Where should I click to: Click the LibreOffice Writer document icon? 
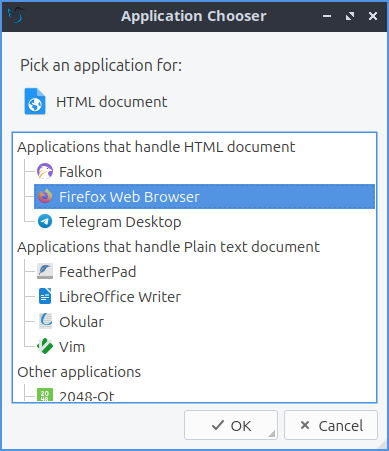tap(45, 296)
